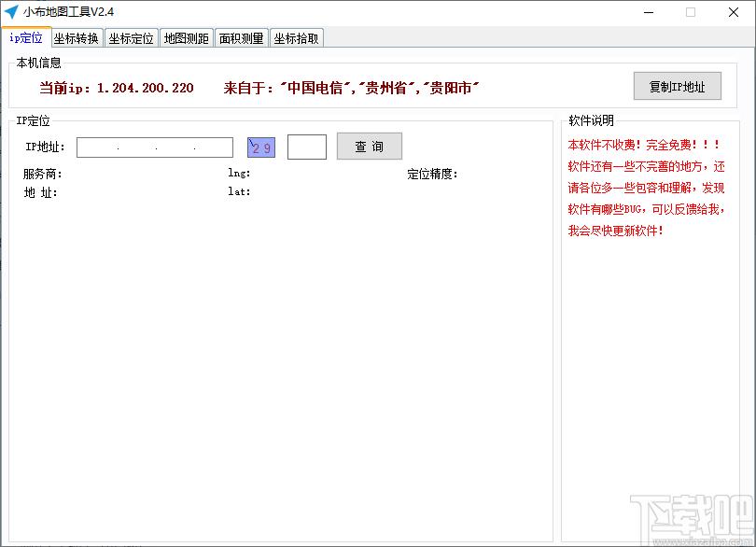Focus the first octet of the IP地址 field

click(x=97, y=147)
